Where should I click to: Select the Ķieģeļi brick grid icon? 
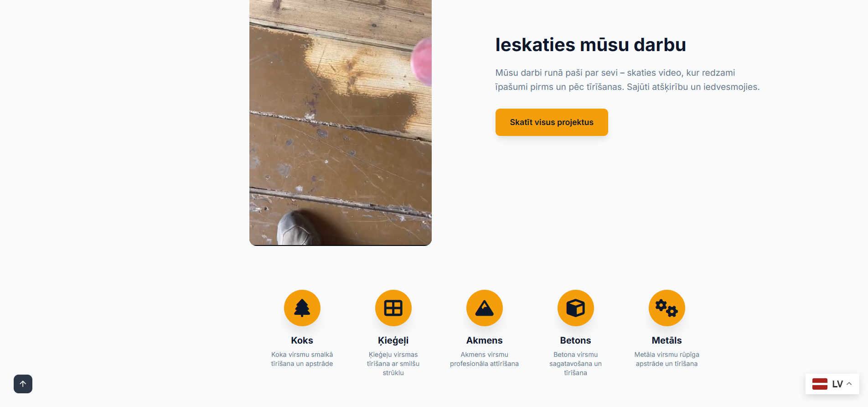pos(393,308)
